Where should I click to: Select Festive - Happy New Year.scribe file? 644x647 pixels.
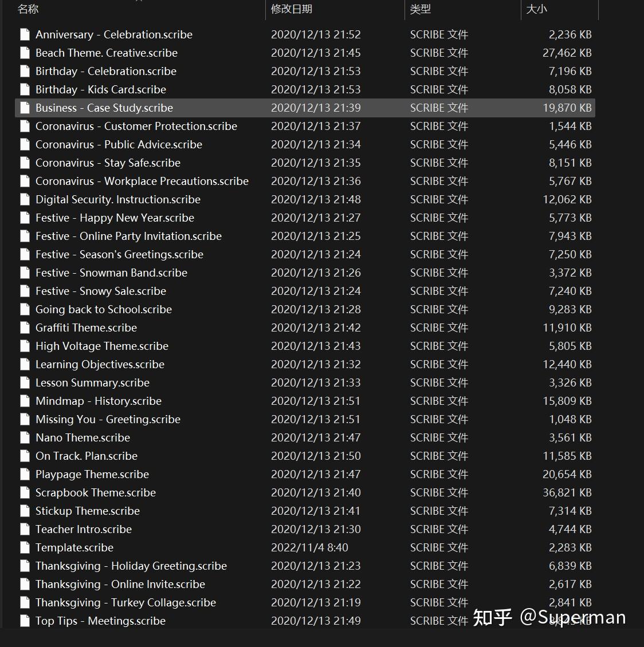pyautogui.click(x=115, y=218)
